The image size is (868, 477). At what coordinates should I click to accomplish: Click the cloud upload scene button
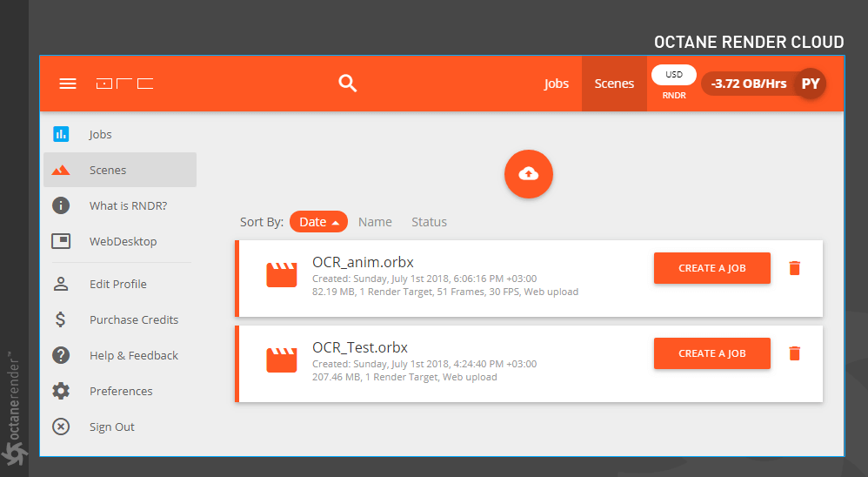coord(529,174)
